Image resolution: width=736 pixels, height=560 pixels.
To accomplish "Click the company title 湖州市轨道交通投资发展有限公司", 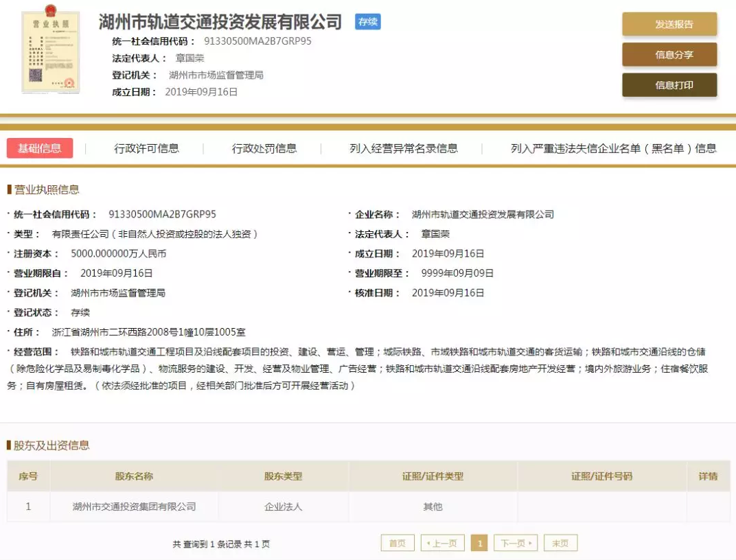I will [x=220, y=22].
